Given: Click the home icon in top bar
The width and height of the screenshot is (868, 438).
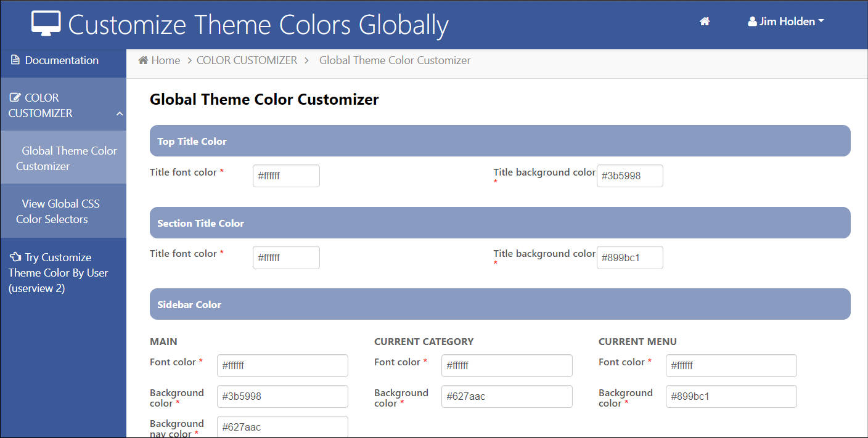Looking at the screenshot, I should [x=705, y=22].
